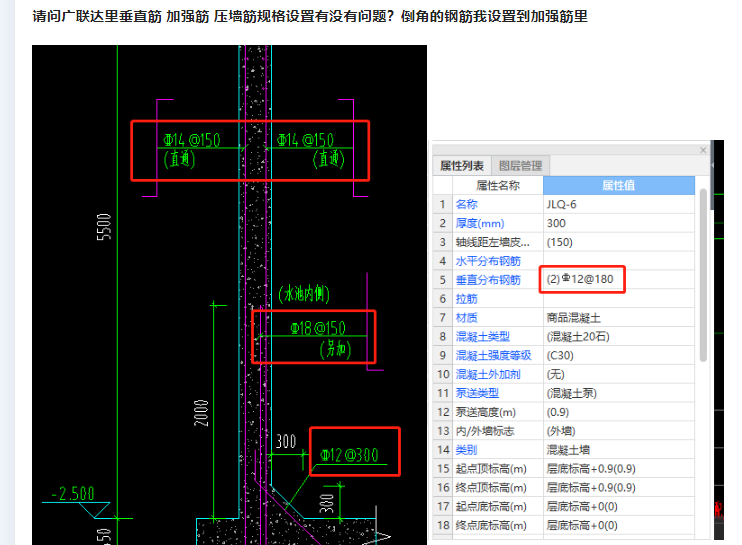The image size is (742, 545).
Task: Click the 类别 property name
Action: click(x=467, y=450)
